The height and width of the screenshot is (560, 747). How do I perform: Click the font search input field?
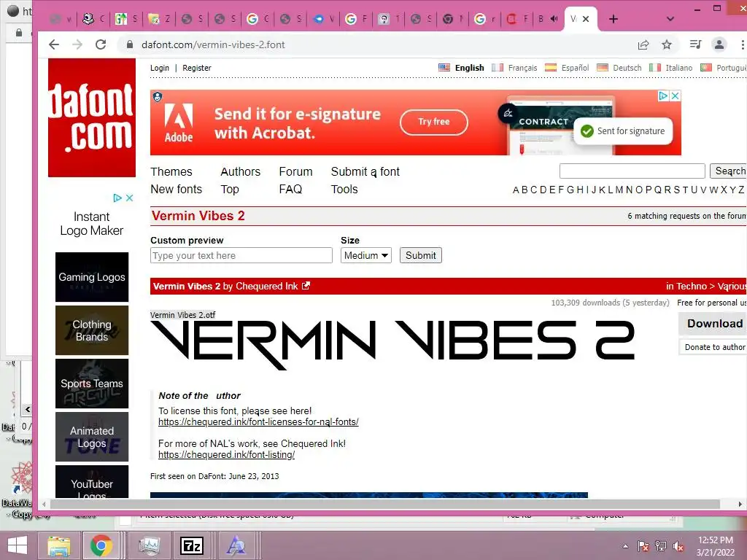(632, 171)
